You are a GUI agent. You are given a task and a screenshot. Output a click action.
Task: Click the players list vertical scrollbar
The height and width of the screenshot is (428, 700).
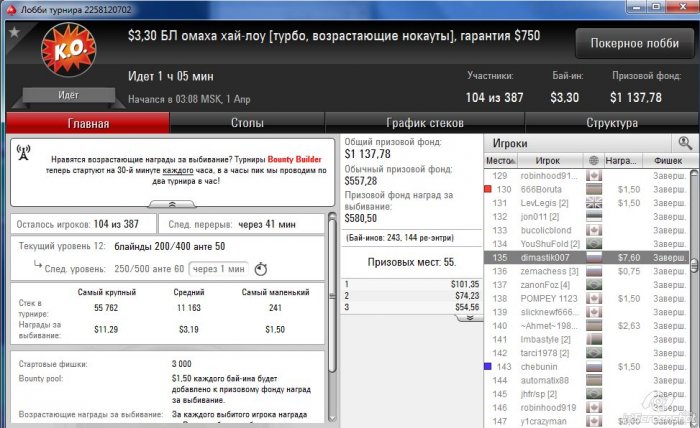point(693,265)
